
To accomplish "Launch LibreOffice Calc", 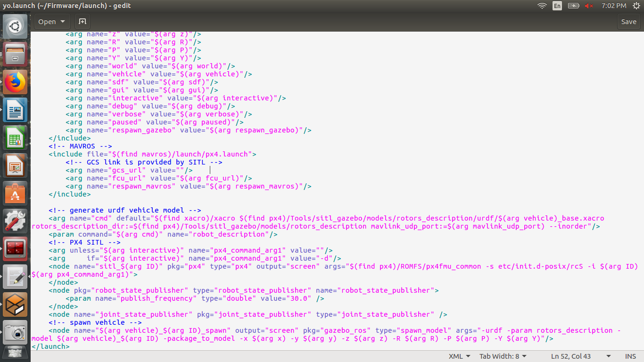I will 15,138.
